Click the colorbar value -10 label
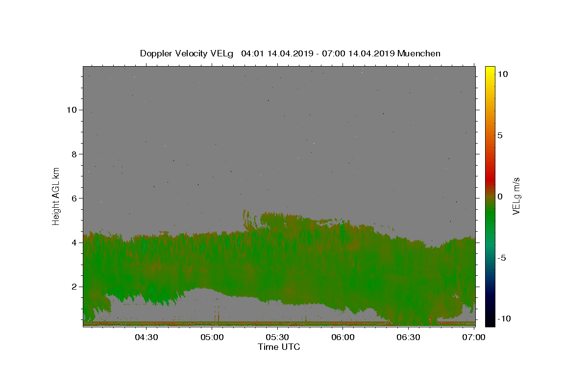Screen dimensions: 588x392 [x=504, y=318]
